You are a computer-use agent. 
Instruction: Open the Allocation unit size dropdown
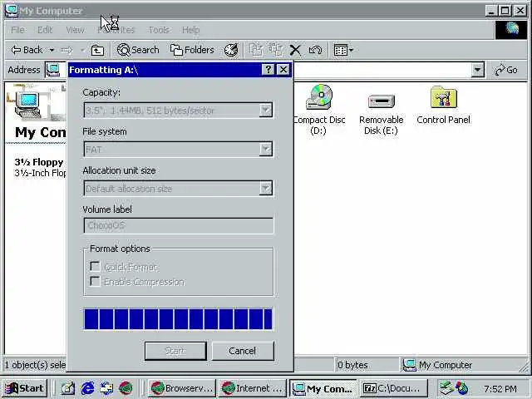pos(266,188)
